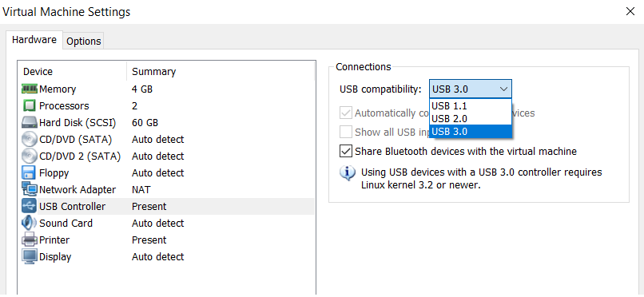
Task: Switch to the Options tab
Action: point(84,42)
